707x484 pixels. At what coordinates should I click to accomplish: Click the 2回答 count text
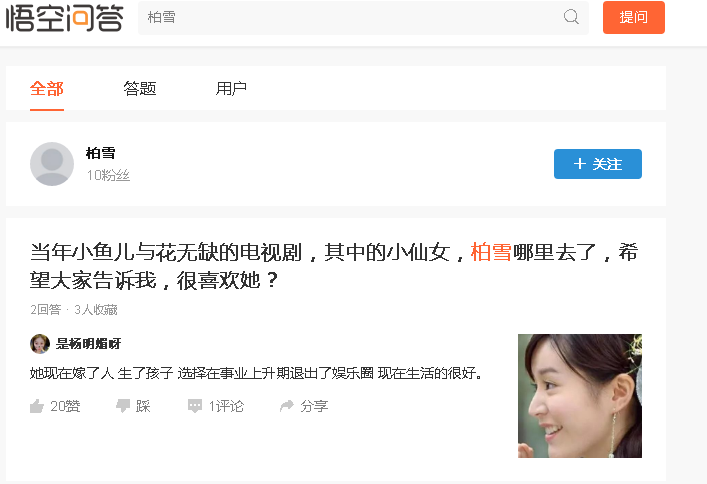(46, 309)
